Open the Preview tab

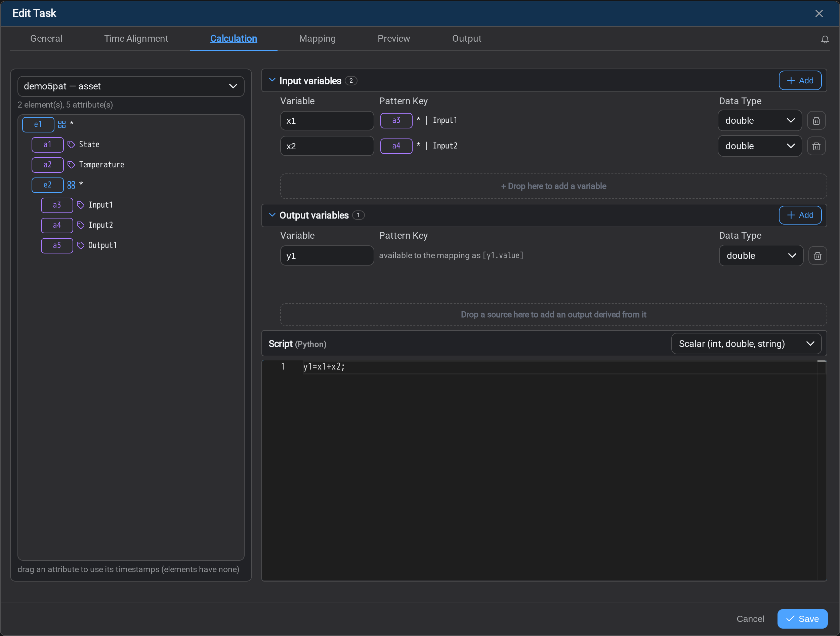coord(393,39)
